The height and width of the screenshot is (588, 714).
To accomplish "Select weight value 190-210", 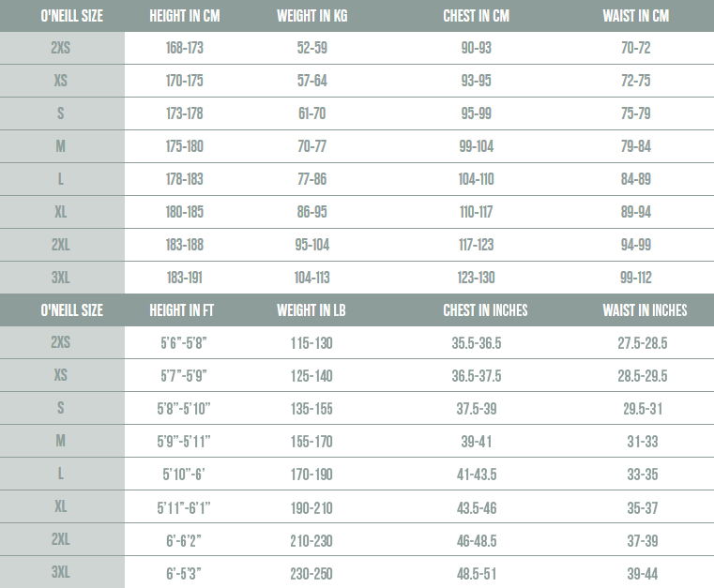I will click(311, 507).
